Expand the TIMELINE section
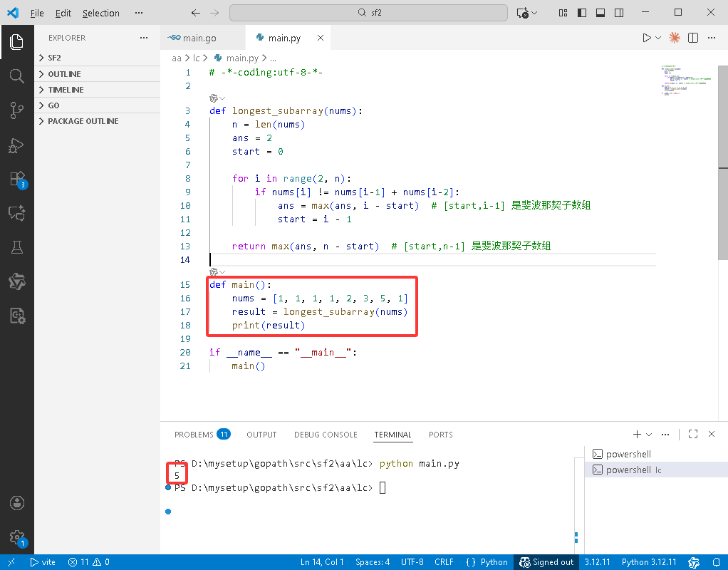This screenshot has height=570, width=728. point(97,90)
